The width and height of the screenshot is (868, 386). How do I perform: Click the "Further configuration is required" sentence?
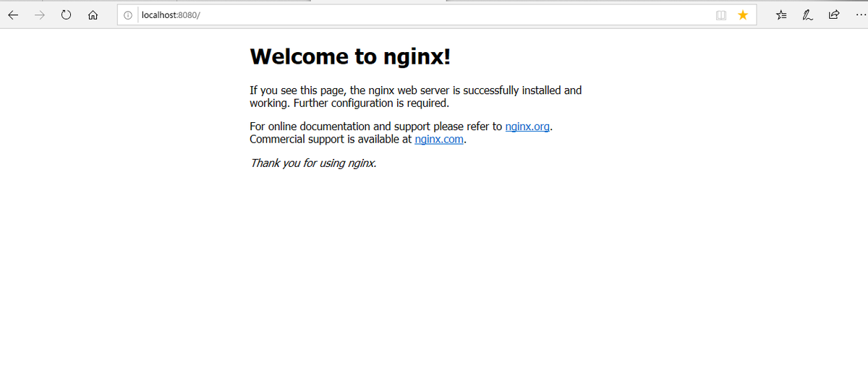(371, 103)
